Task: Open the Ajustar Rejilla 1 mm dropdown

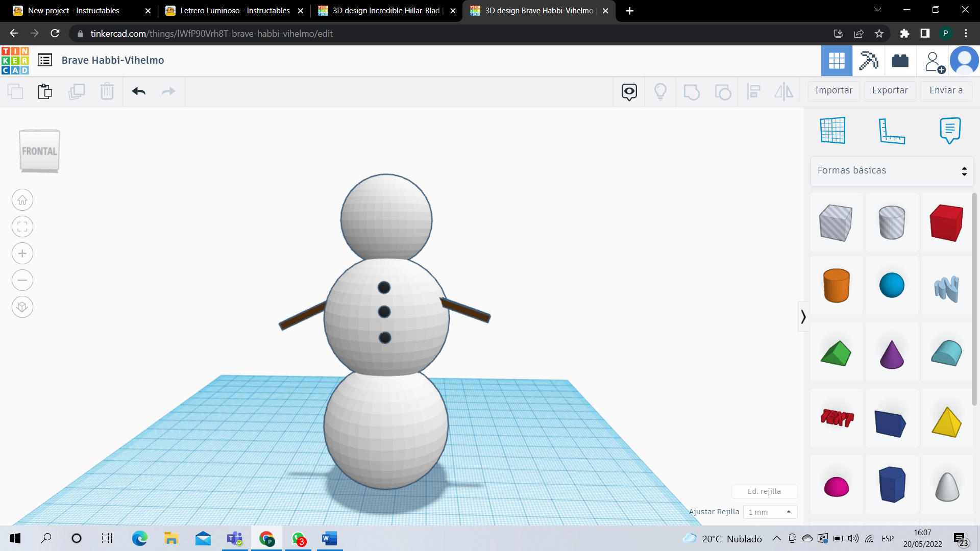Action: 770,512
